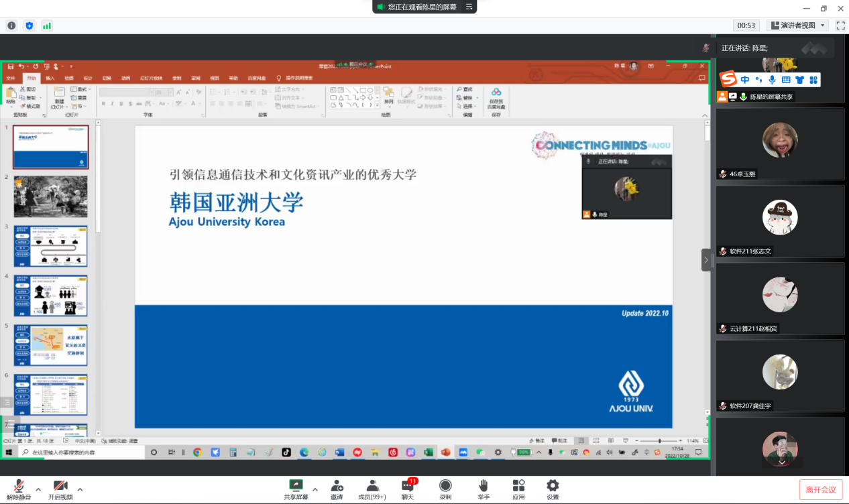This screenshot has height=504, width=849.
Task: Switch to the 切换 ribbon tab
Action: pos(107,78)
